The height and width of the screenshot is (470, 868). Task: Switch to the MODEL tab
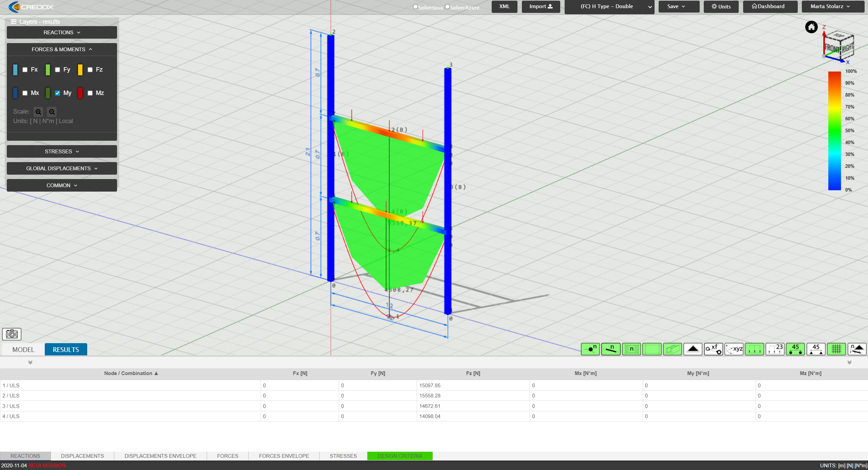[x=22, y=349]
